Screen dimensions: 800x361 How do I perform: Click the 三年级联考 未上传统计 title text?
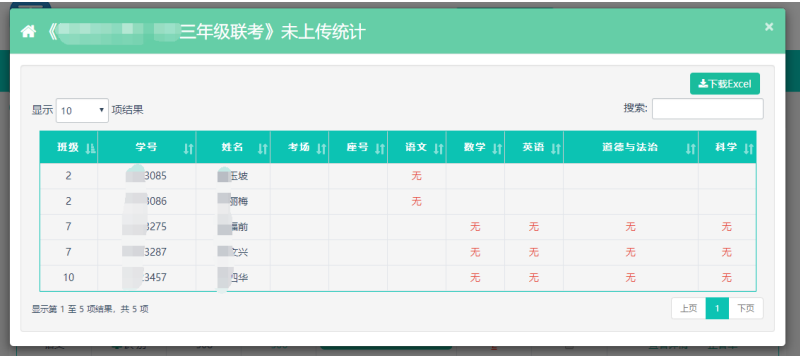[207, 32]
